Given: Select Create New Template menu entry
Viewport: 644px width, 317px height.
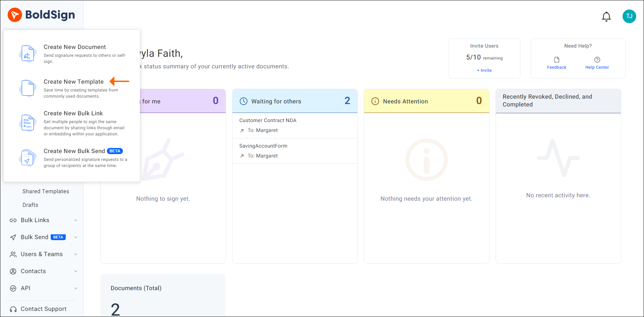Looking at the screenshot, I should coord(72,88).
